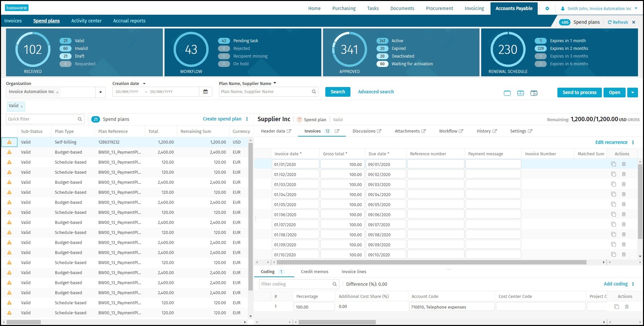The image size is (644, 326).
Task: Open the settings gear in top navigation
Action: (547, 9)
